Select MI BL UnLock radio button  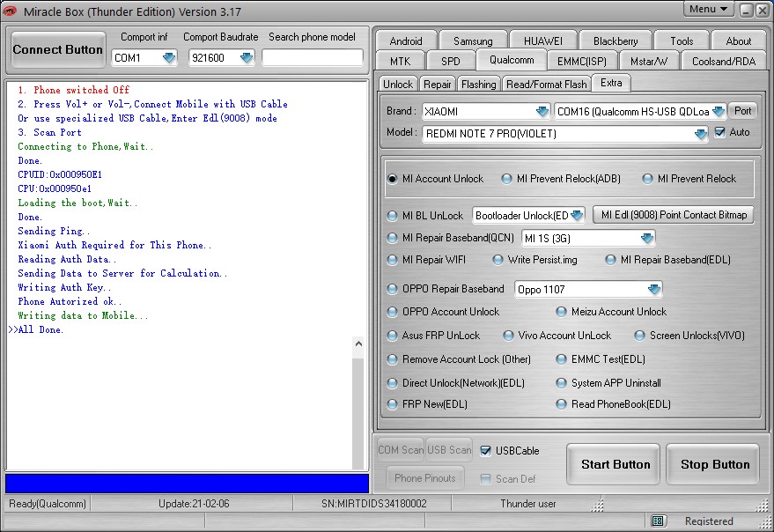393,216
